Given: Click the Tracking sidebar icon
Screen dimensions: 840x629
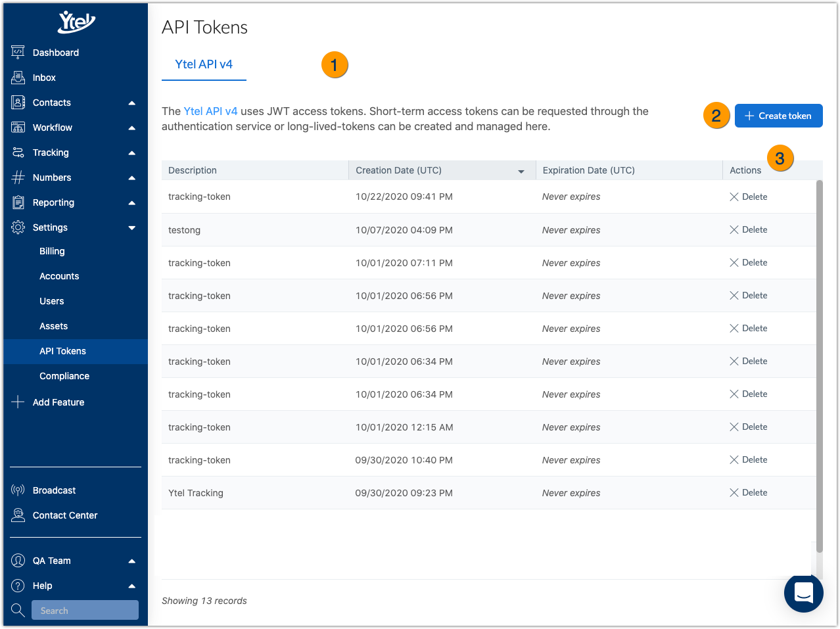Looking at the screenshot, I should pos(18,152).
